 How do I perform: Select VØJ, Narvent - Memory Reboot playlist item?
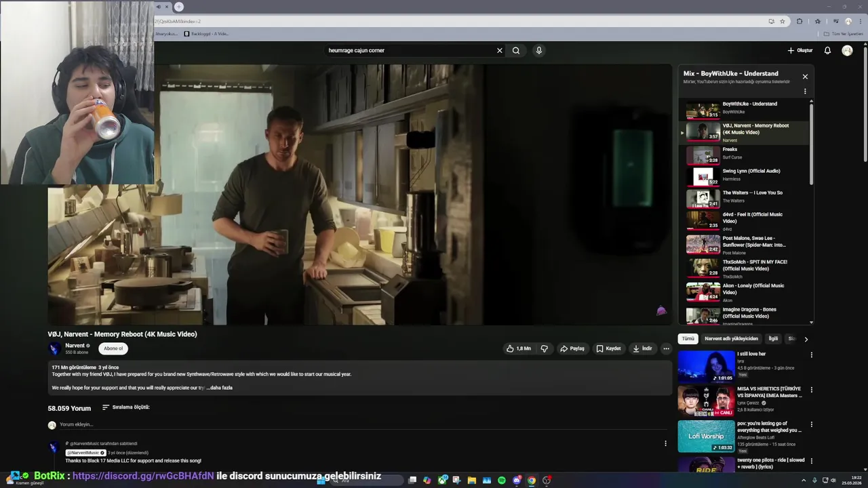[745, 132]
